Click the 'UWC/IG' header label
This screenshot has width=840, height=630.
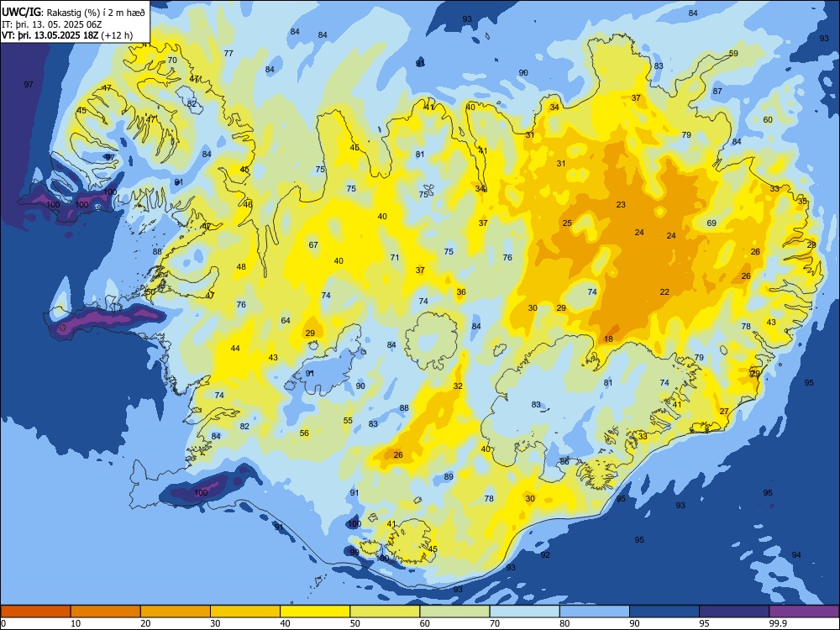22,11
